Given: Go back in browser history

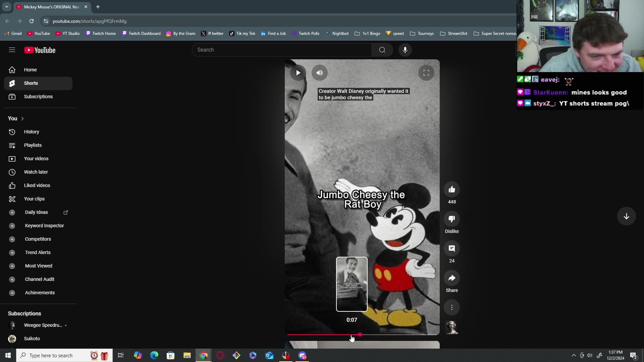Looking at the screenshot, I should tap(7, 21).
